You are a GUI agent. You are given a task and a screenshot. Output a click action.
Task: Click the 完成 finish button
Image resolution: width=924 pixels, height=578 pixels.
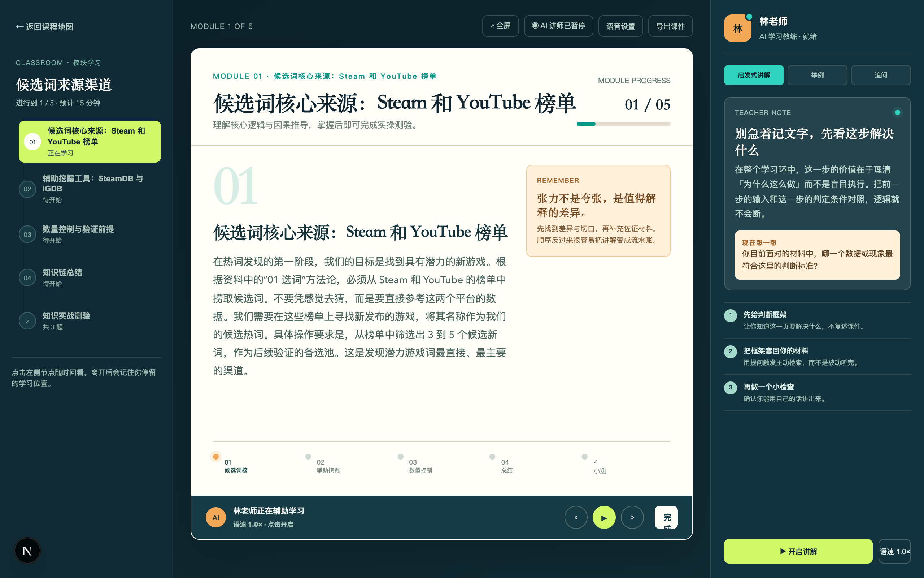click(x=666, y=517)
